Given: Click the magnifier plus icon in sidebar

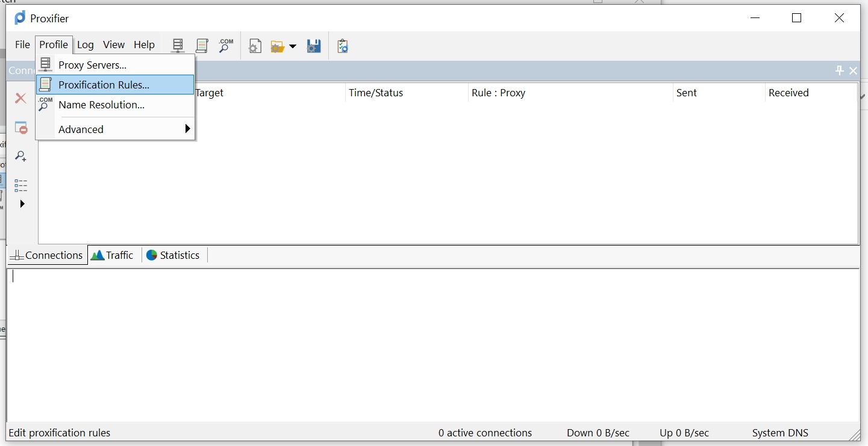Looking at the screenshot, I should click(21, 156).
